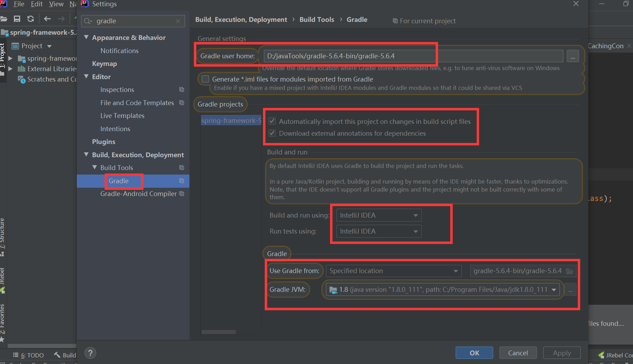Click the per-project icon beside File and Code Templates
Screen dimensions: 633x364
click(181, 103)
